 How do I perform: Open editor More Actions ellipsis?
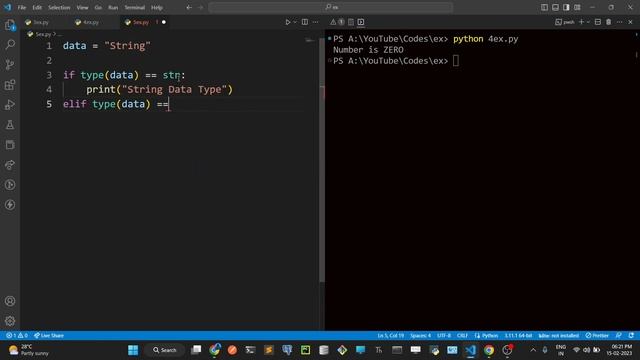[316, 22]
